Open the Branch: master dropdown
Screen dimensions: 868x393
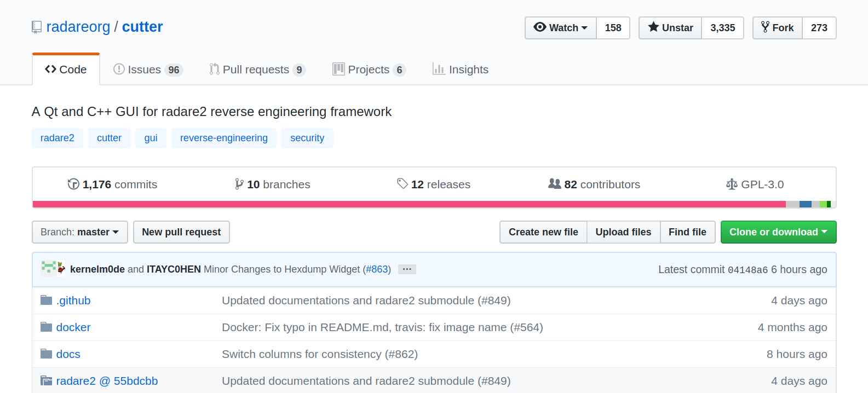pyautogui.click(x=80, y=232)
